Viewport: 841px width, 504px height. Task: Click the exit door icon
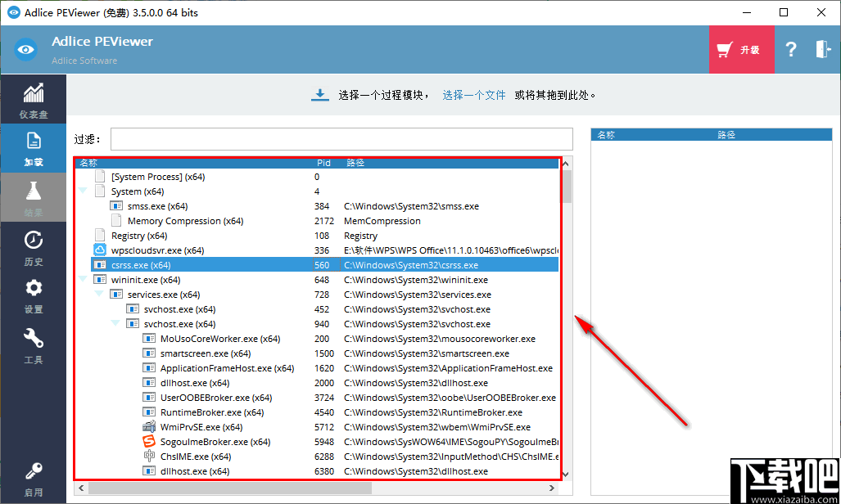click(x=823, y=49)
